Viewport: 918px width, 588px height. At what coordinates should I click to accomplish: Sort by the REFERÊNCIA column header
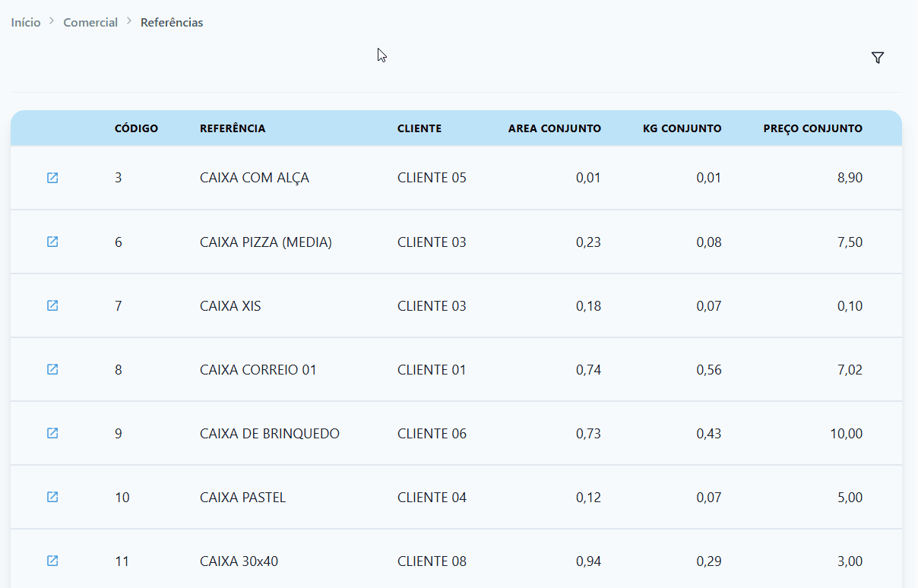pos(233,128)
